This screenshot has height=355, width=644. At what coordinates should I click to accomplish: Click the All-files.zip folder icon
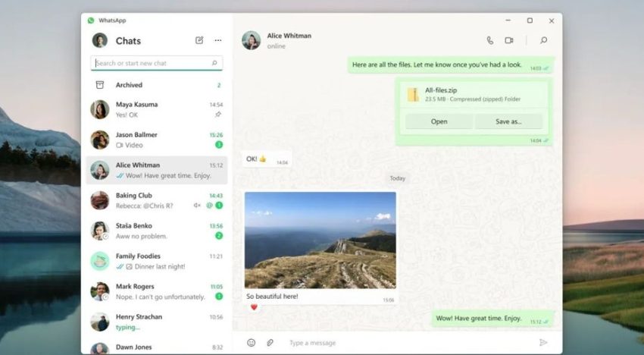[x=413, y=94]
